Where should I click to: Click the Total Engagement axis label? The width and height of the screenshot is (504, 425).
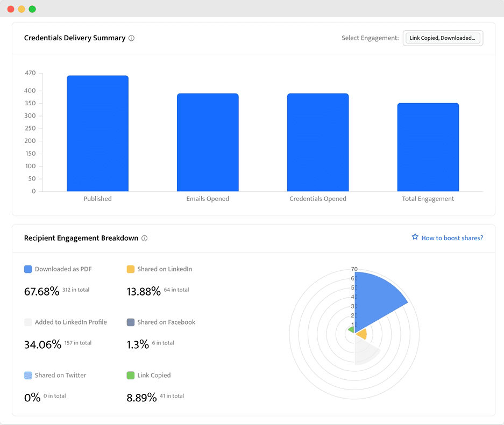(x=428, y=199)
